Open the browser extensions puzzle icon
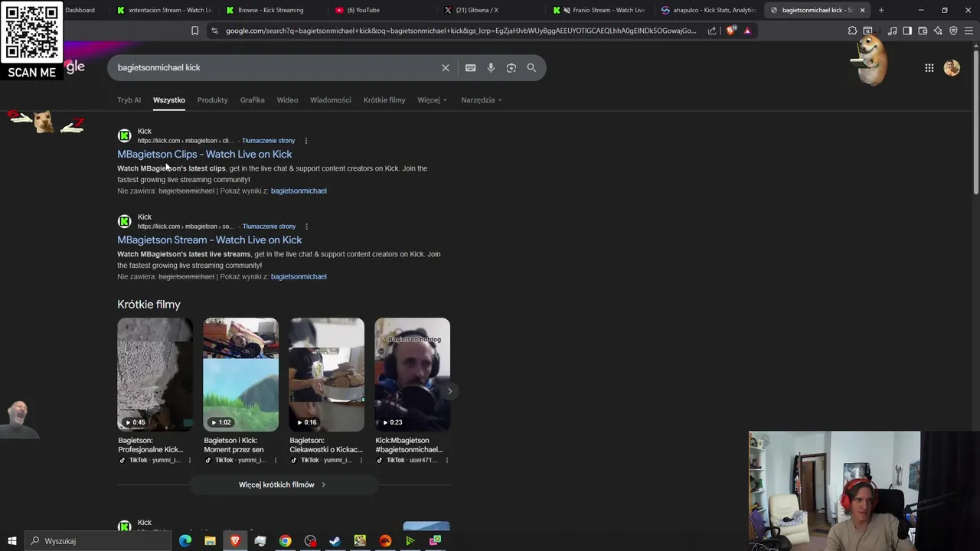 [x=852, y=31]
